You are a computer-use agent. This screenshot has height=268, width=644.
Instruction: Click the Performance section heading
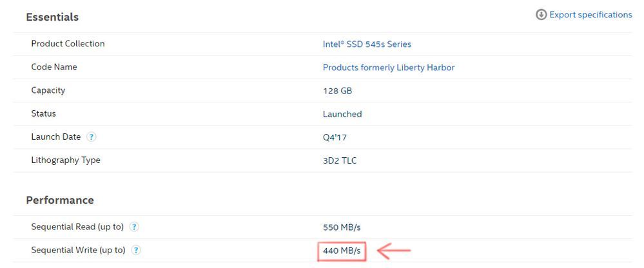pyautogui.click(x=60, y=200)
